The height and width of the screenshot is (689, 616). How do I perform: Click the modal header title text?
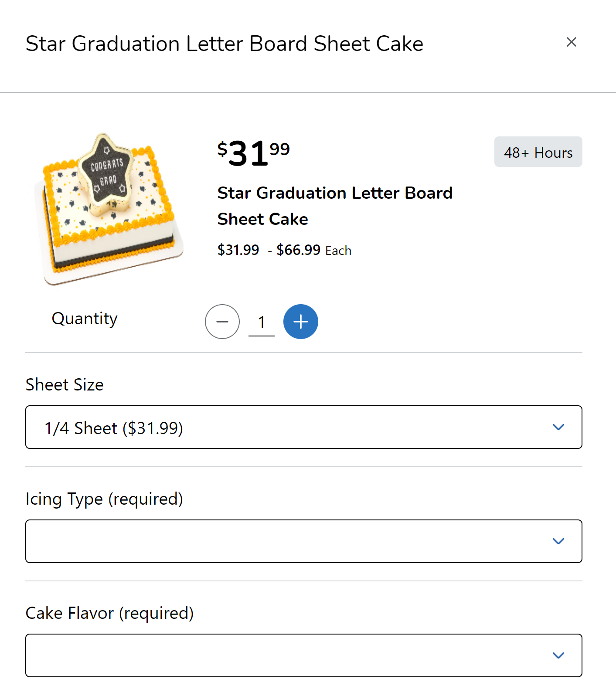225,43
